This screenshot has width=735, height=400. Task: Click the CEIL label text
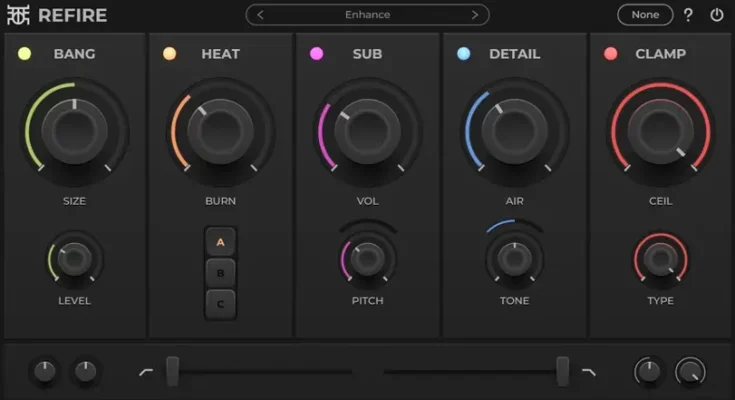coord(660,201)
